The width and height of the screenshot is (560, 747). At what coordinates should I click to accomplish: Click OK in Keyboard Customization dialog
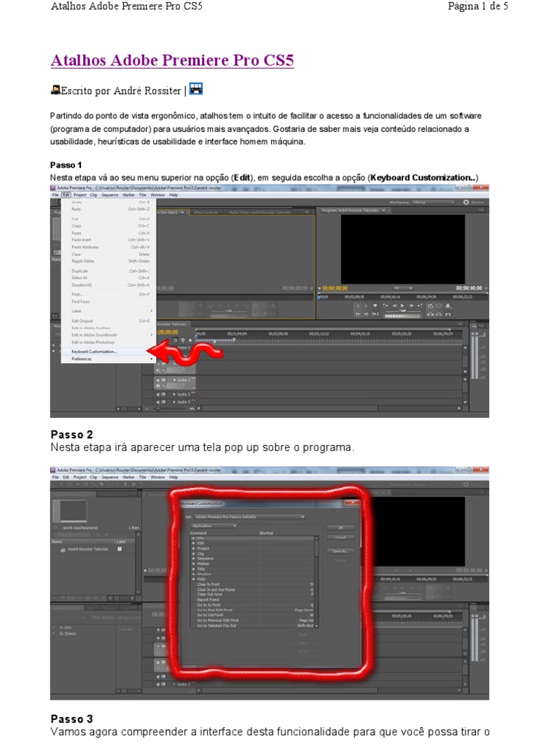341,528
